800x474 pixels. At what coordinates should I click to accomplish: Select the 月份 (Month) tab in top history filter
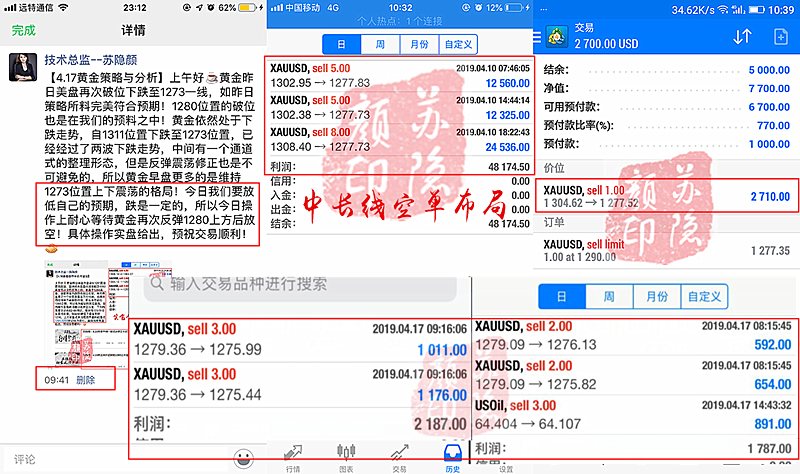coord(418,45)
